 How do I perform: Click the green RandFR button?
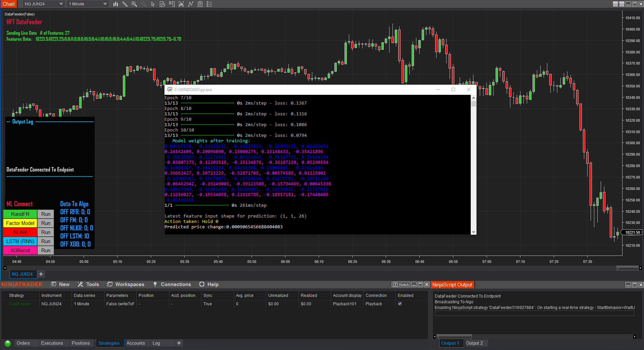click(20, 214)
